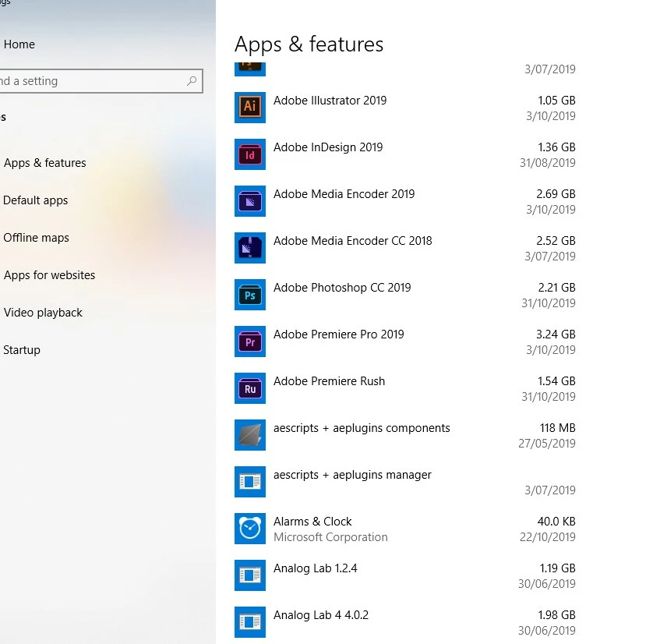Click the 3.24 GB size value

point(556,334)
